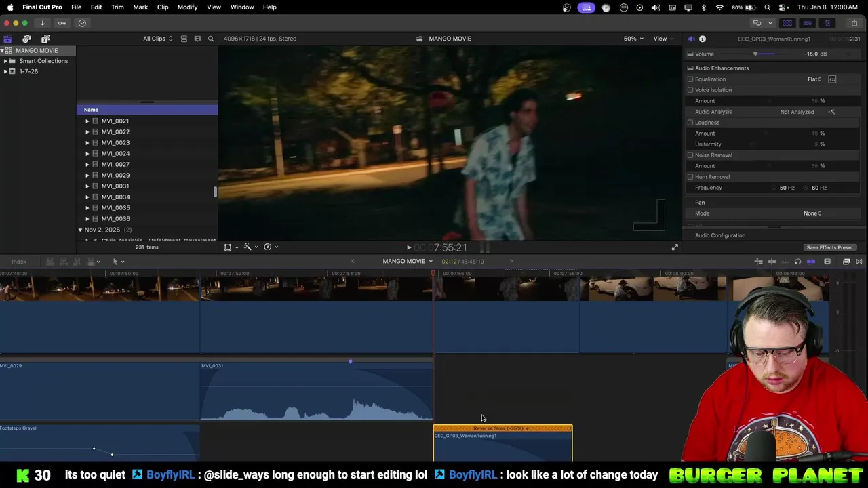Viewport: 868px width, 488px height.
Task: Open the File menu
Action: [76, 7]
